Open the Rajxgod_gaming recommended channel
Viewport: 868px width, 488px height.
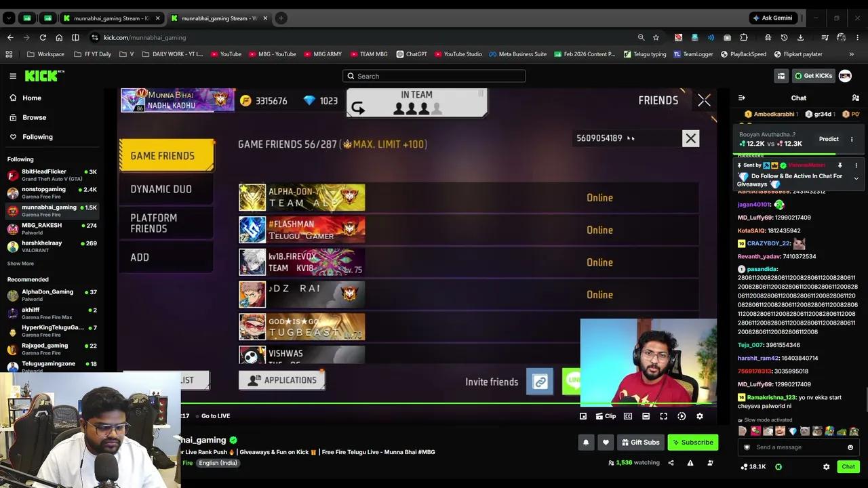pyautogui.click(x=52, y=348)
